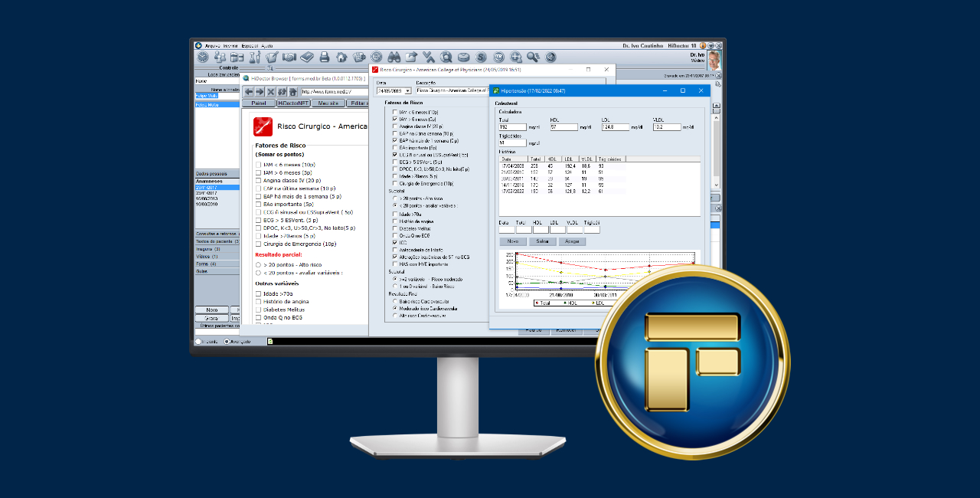Image resolution: width=980 pixels, height=498 pixels.
Task: Click the zoom plus icon in toolbar
Action: [515, 57]
